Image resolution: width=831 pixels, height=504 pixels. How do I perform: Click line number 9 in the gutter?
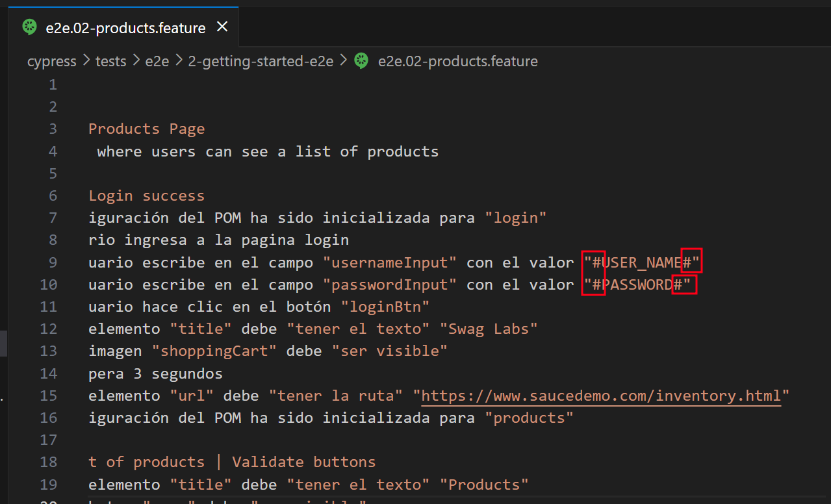[x=53, y=262]
